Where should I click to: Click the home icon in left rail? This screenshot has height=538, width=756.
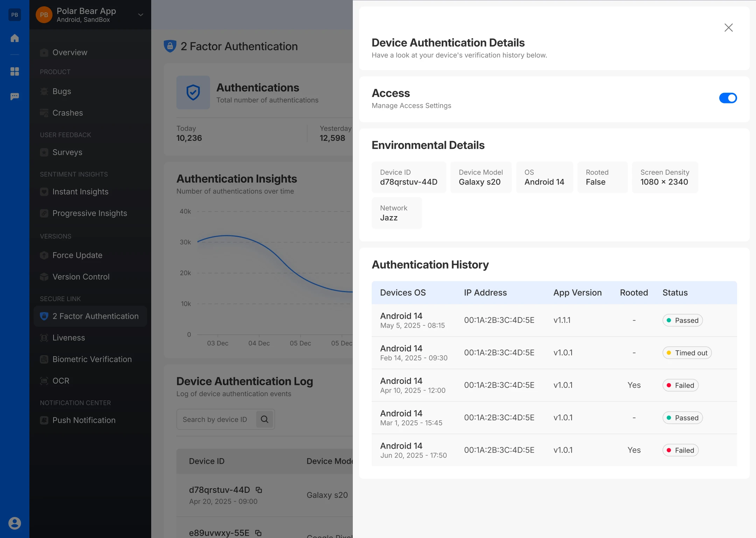pos(15,38)
